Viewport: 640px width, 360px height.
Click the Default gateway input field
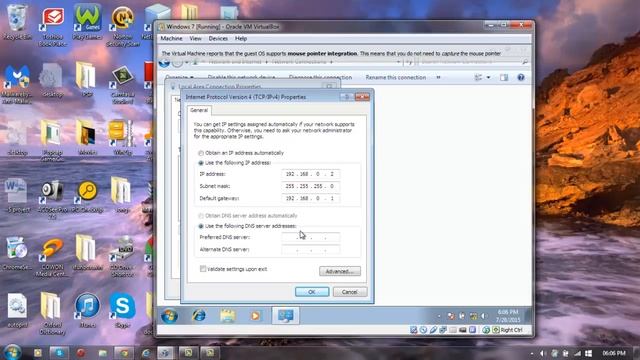click(x=310, y=198)
